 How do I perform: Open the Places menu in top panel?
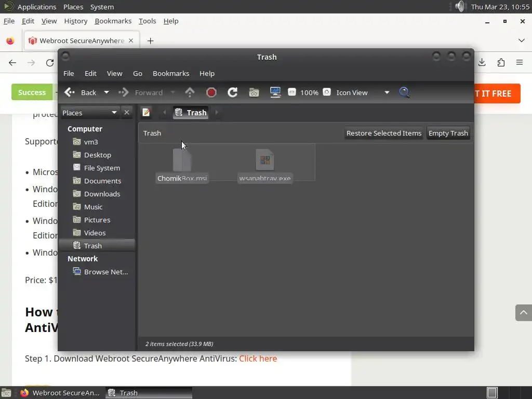click(73, 7)
